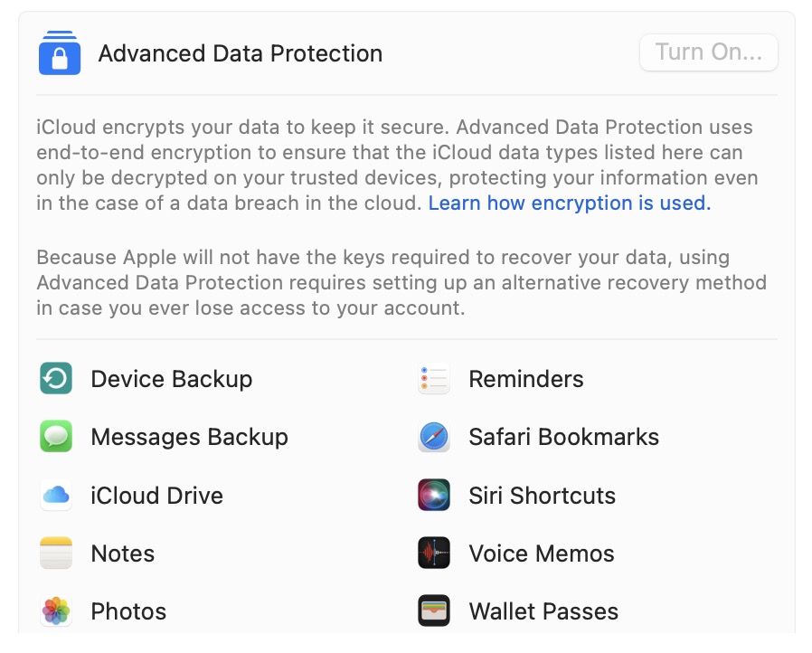Screen dimensions: 812x653
Task: Open the Learn how encryption is used link
Action: click(x=570, y=203)
